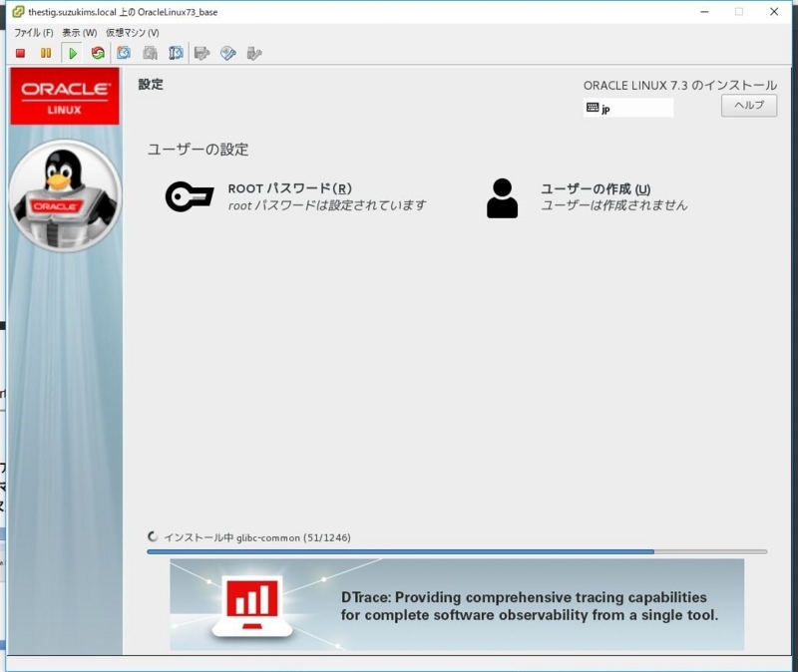Click the reset virtual machine icon
This screenshot has width=798, height=672.
[98, 53]
